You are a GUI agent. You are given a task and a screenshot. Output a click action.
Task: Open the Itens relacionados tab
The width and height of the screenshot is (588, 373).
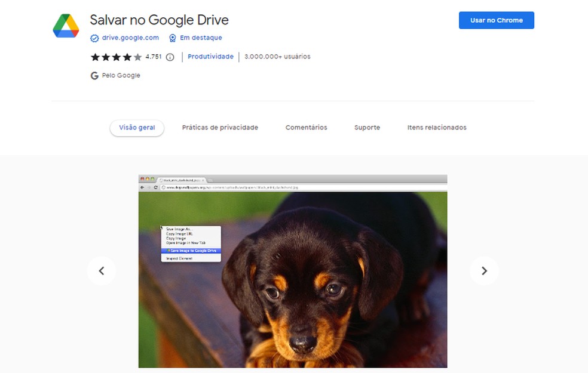pyautogui.click(x=437, y=128)
